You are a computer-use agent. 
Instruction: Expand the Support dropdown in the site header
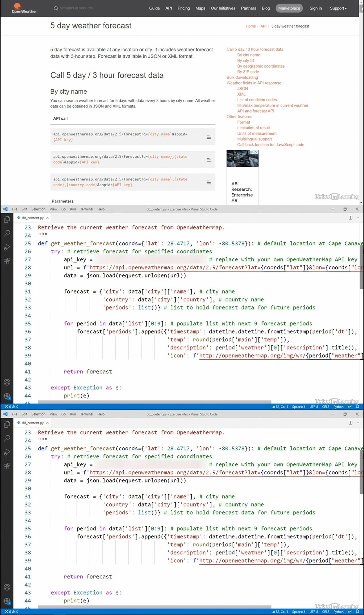(x=338, y=8)
